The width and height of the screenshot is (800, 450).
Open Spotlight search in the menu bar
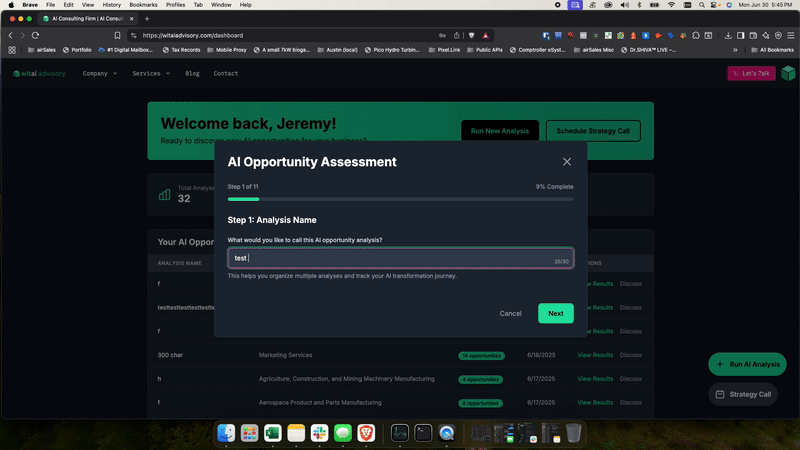click(x=702, y=5)
